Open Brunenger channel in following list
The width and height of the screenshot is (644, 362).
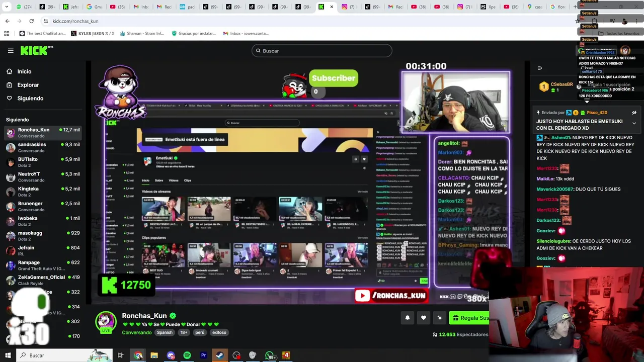(43, 206)
